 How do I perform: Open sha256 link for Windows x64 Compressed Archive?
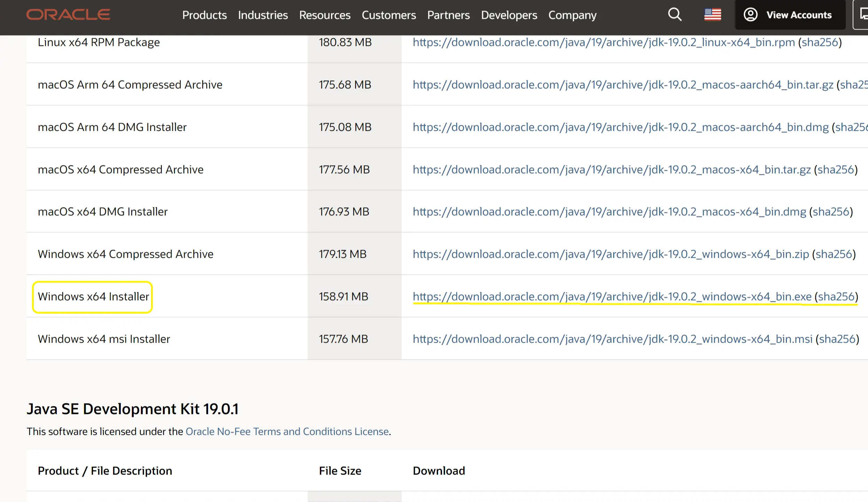coord(834,254)
